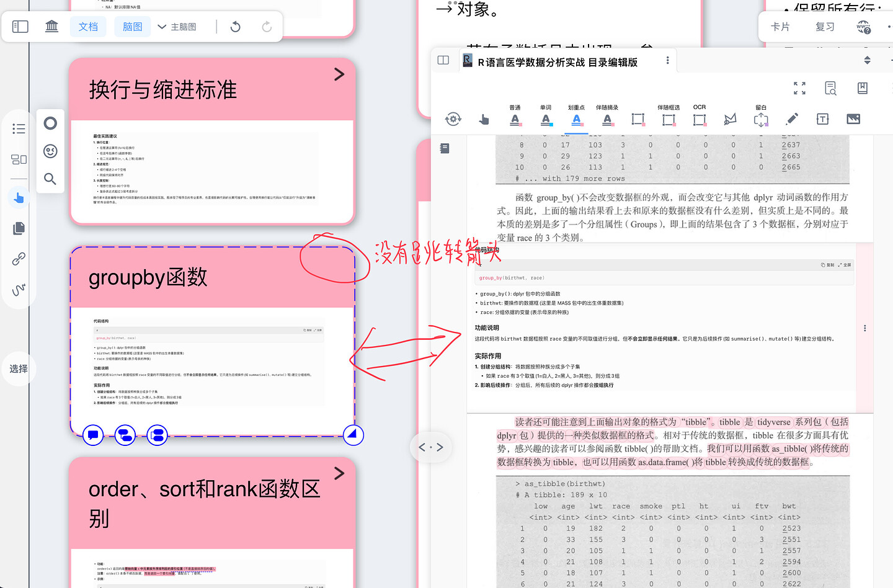
Task: Open the tool settings gear-sync icon
Action: (453, 119)
